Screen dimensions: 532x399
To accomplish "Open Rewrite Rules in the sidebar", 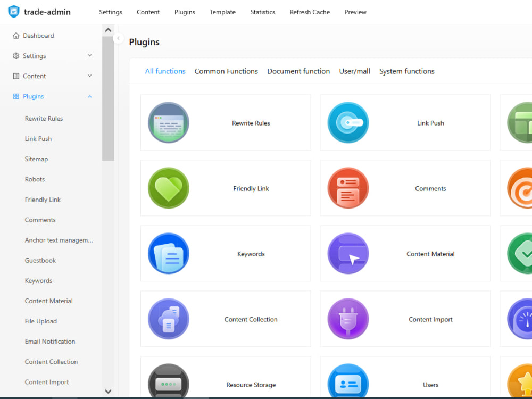I will pyautogui.click(x=44, y=119).
